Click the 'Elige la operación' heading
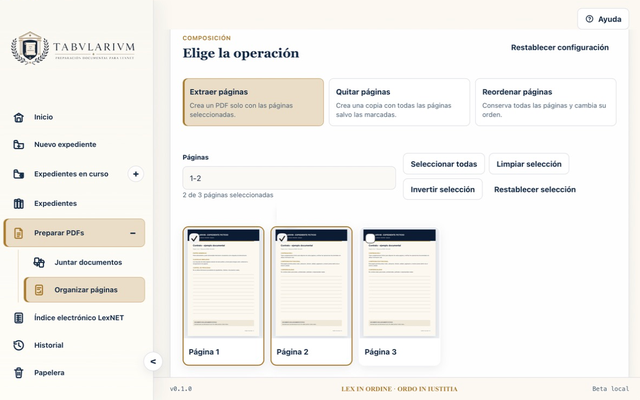The image size is (640, 400). (x=241, y=53)
